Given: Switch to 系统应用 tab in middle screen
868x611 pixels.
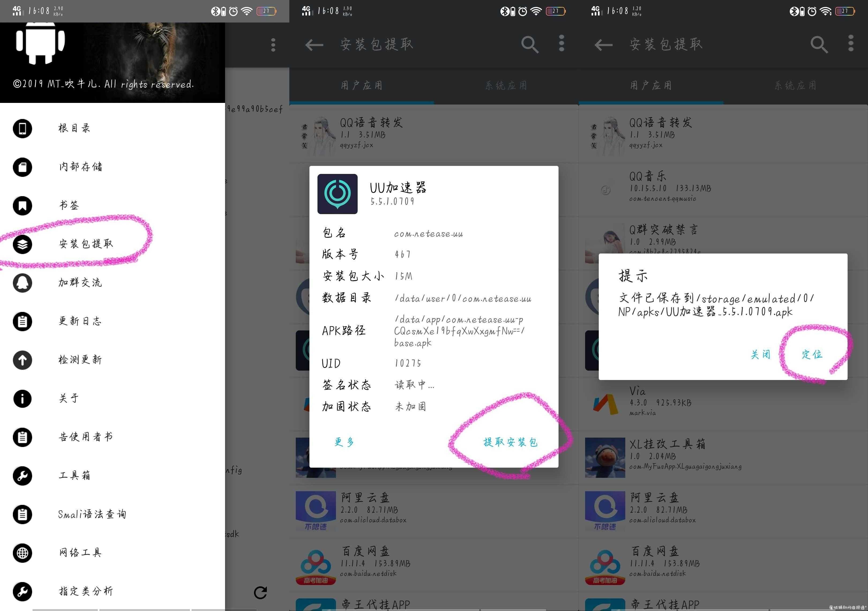Looking at the screenshot, I should 506,85.
